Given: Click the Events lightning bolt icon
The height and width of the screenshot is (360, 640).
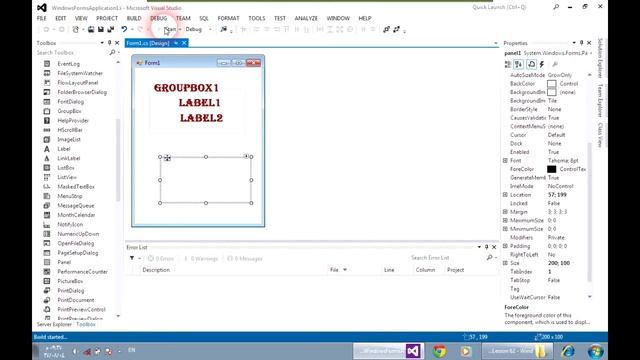Looking at the screenshot, I should tap(542, 64).
